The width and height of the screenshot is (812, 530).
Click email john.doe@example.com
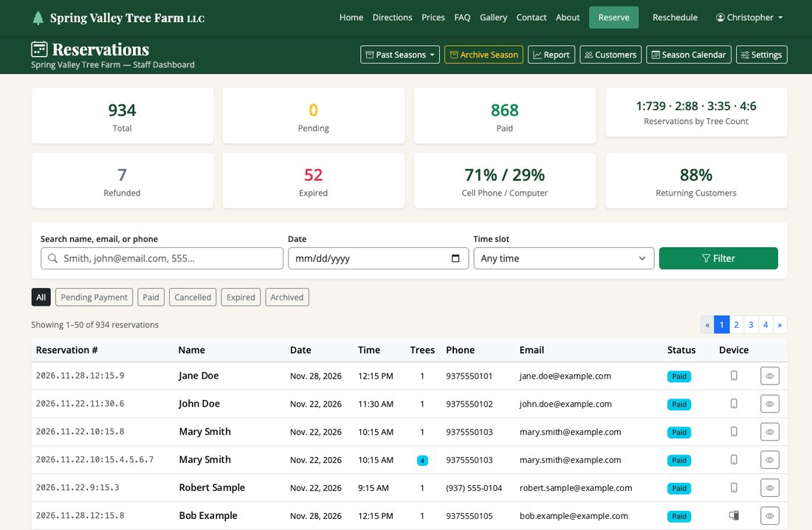pyautogui.click(x=565, y=404)
